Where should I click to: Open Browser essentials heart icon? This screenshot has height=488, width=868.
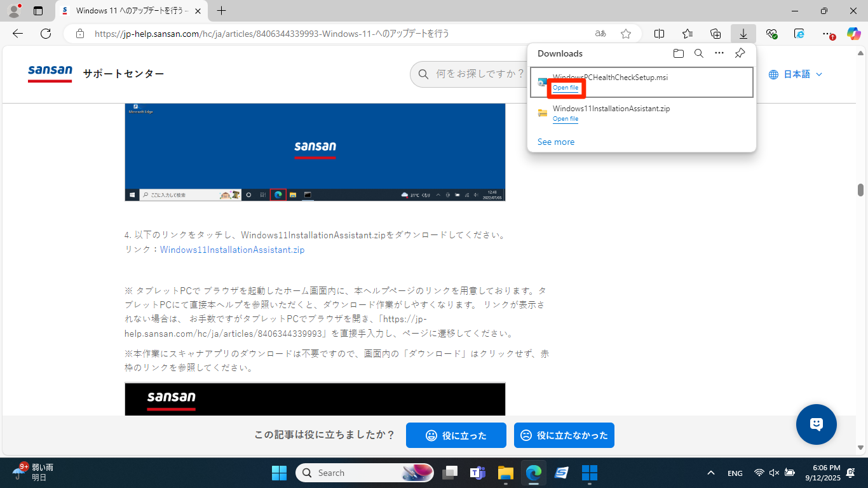tap(771, 34)
